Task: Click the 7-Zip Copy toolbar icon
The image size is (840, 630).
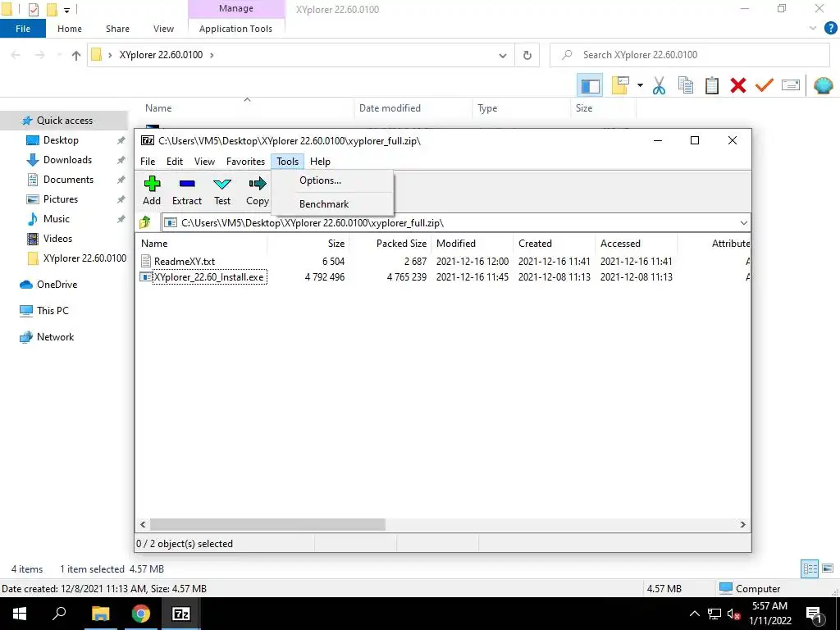Action: coord(258,184)
